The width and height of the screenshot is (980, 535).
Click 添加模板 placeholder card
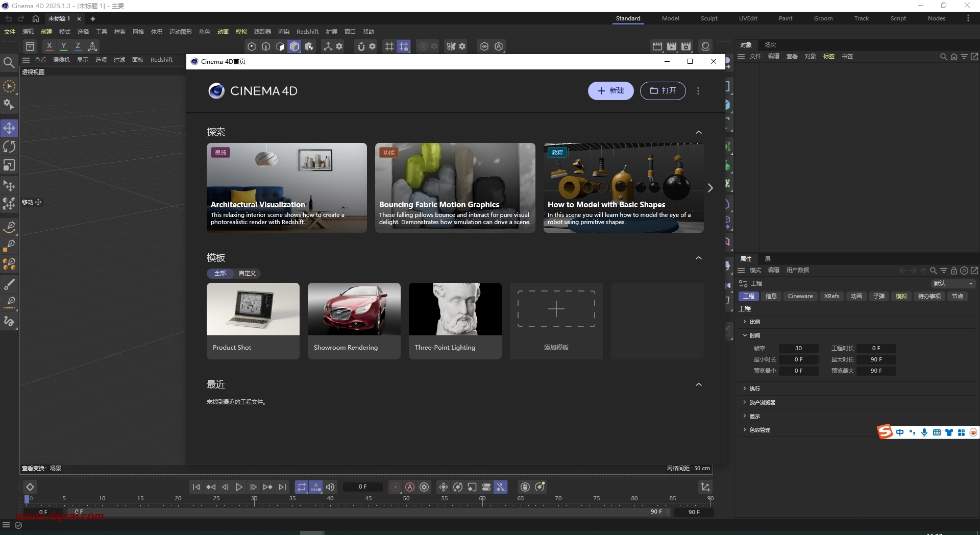pyautogui.click(x=556, y=321)
